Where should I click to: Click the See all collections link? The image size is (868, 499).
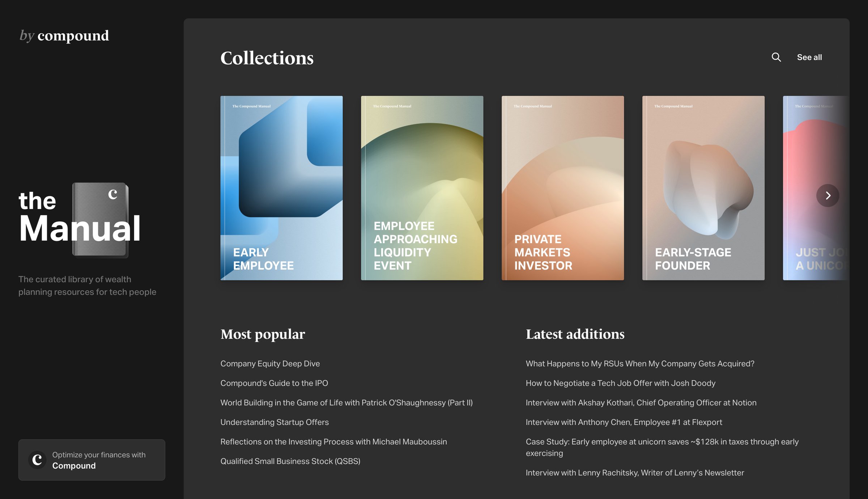click(x=809, y=57)
